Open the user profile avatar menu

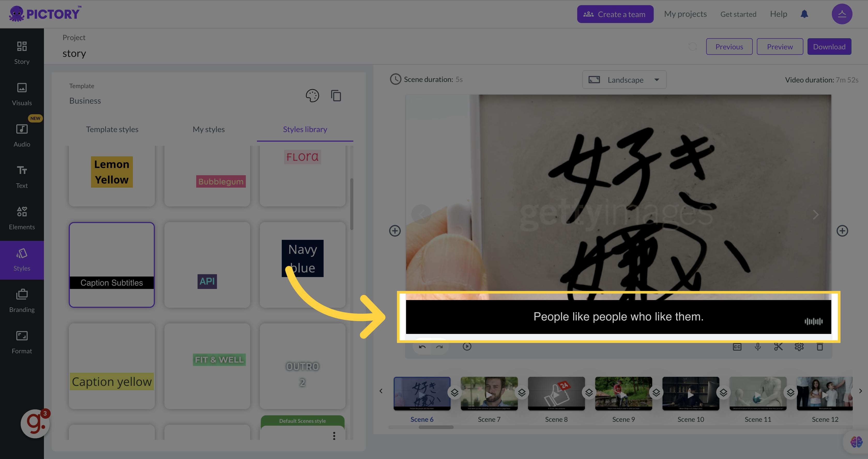click(x=842, y=14)
